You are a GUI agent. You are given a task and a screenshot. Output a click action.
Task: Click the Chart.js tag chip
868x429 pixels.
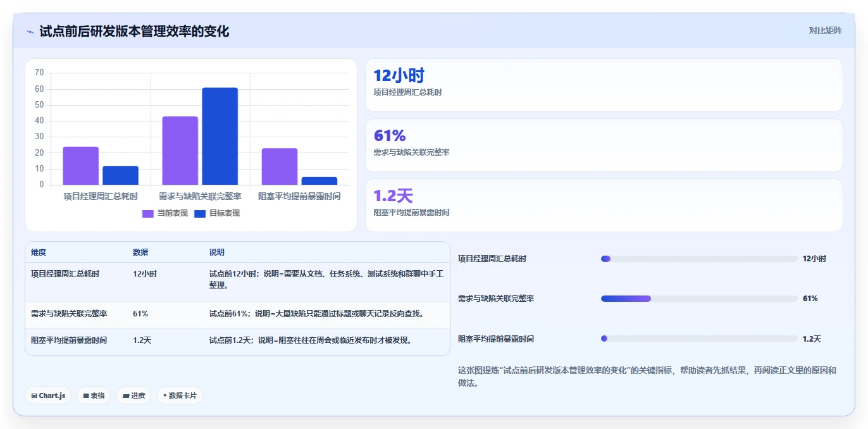point(49,395)
